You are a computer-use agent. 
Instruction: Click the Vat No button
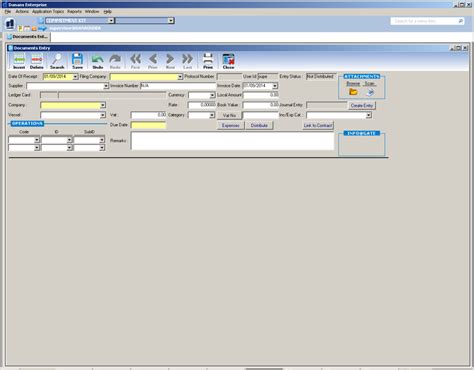point(229,115)
